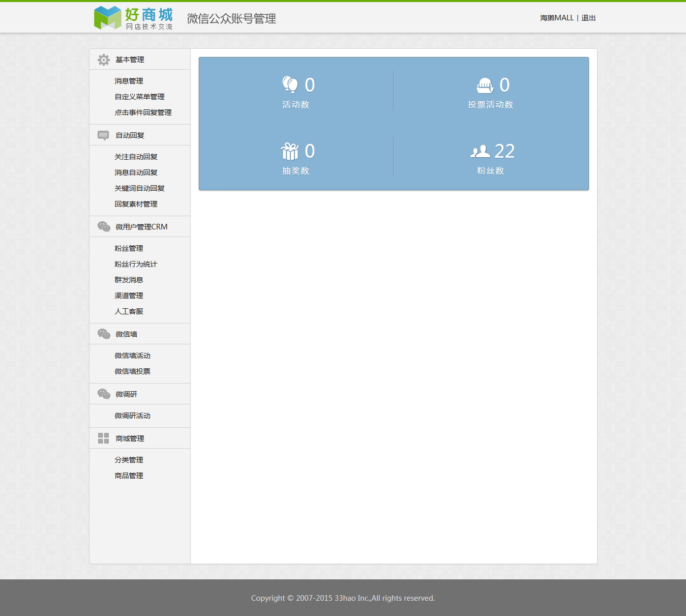Go to 粉丝管理 page

click(x=129, y=248)
